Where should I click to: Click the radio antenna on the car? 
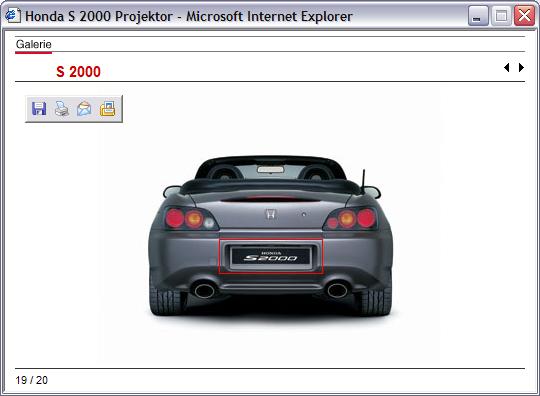[x=363, y=181]
